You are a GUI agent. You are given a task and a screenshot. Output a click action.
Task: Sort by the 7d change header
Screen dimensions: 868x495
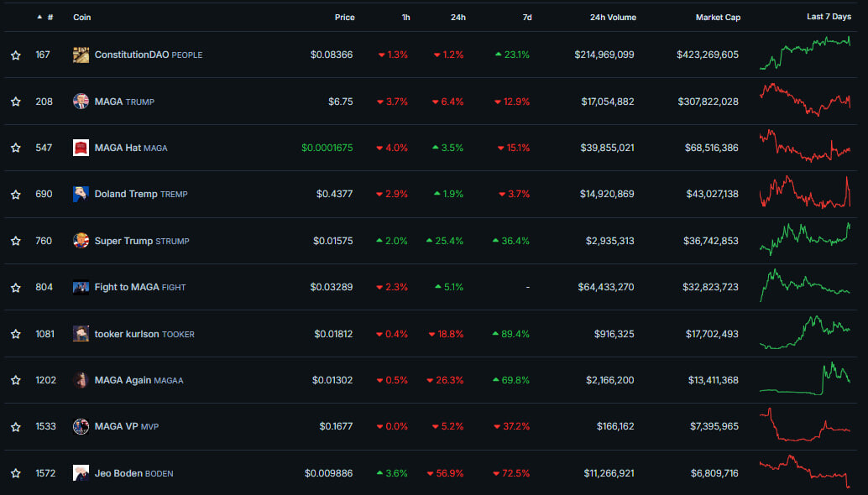coord(527,17)
